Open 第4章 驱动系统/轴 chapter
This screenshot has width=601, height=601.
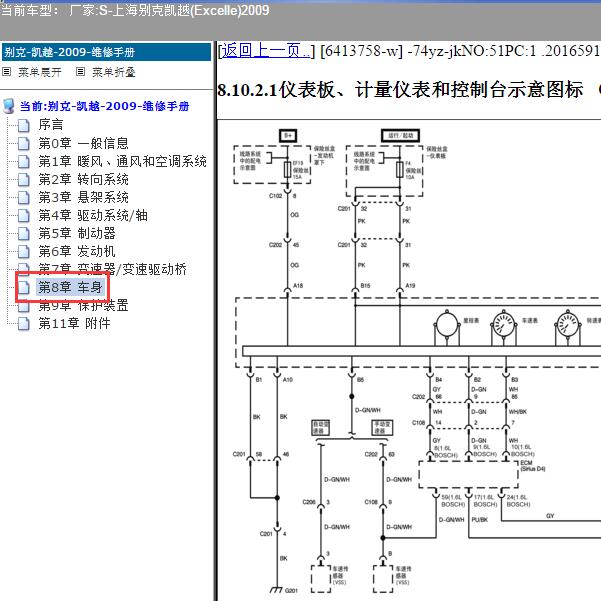click(93, 215)
